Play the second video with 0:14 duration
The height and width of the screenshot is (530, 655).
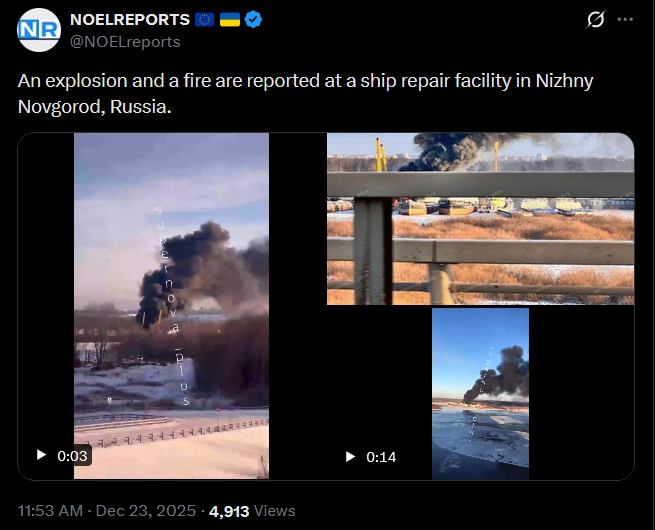350,456
